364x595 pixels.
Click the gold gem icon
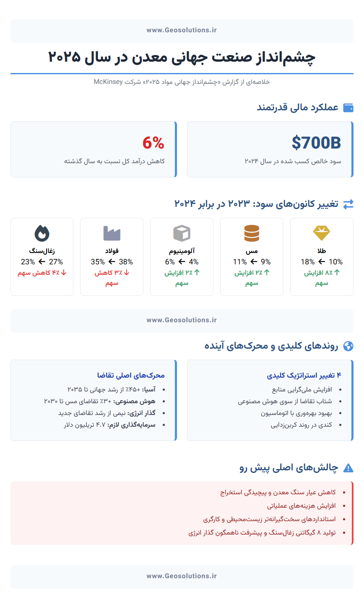[x=322, y=233]
